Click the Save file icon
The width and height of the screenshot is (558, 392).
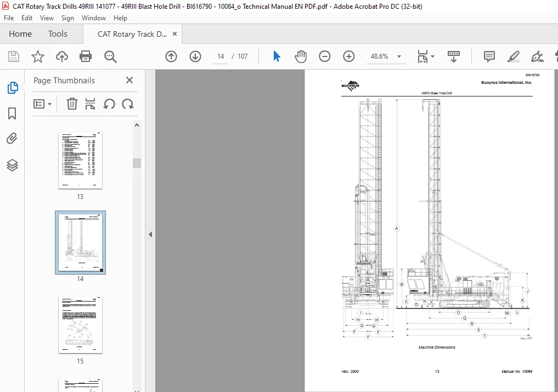(14, 56)
